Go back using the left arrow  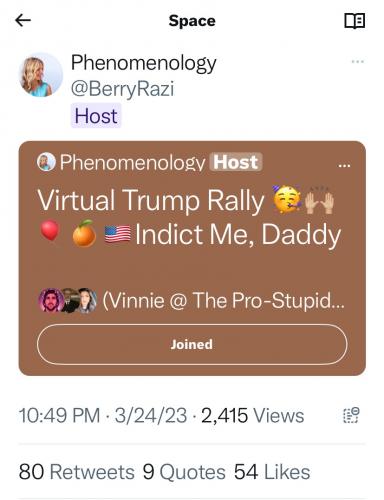[x=23, y=20]
